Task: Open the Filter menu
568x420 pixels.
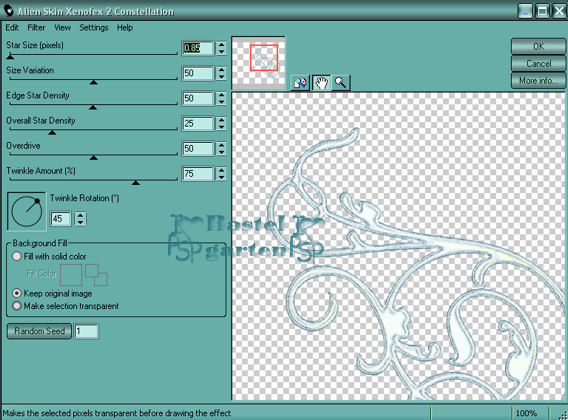Action: pos(36,28)
